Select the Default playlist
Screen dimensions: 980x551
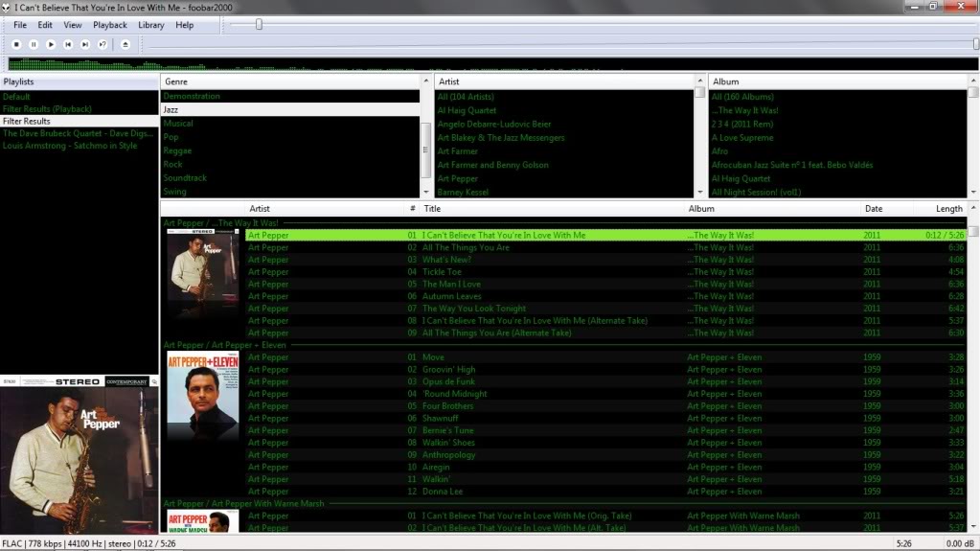80,97
